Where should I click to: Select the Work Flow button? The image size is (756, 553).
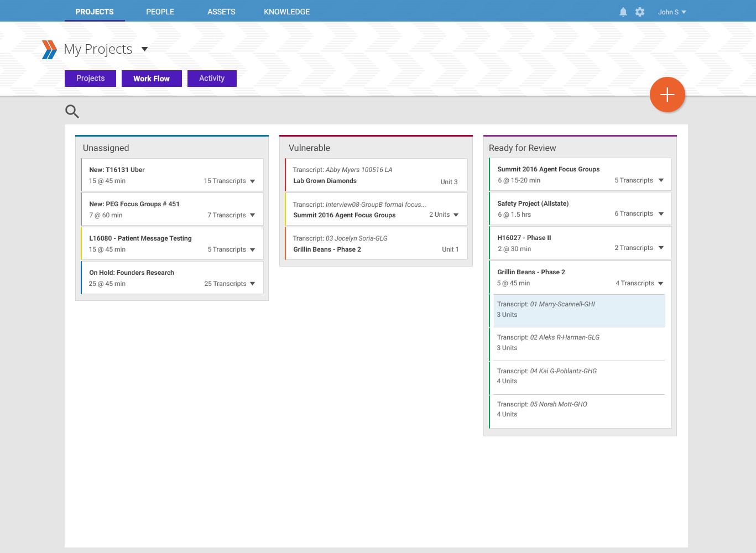(151, 79)
